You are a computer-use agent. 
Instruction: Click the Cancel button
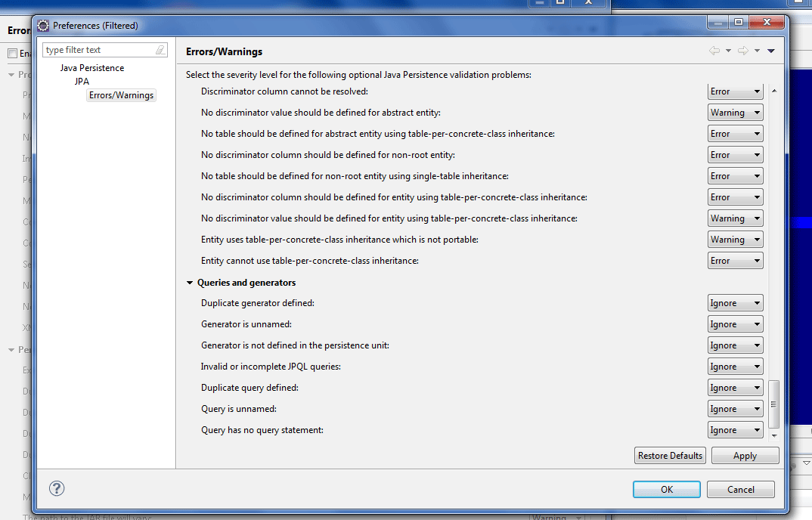coord(740,490)
